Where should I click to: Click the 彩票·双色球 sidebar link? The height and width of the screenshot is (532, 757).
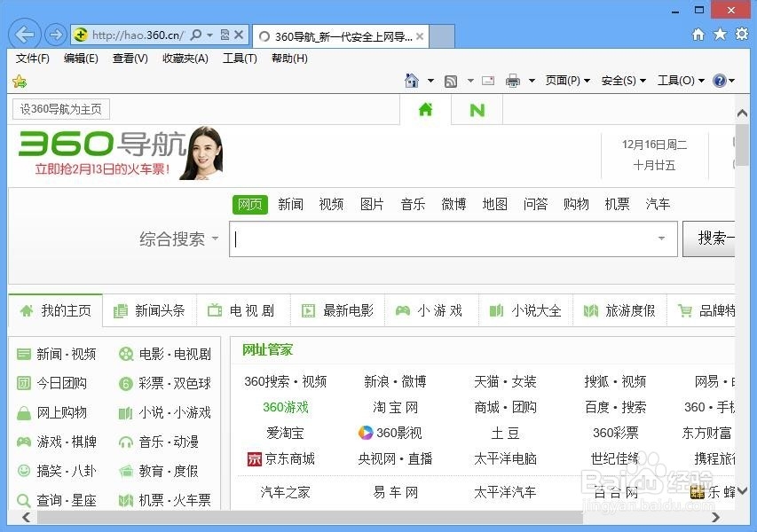(175, 383)
